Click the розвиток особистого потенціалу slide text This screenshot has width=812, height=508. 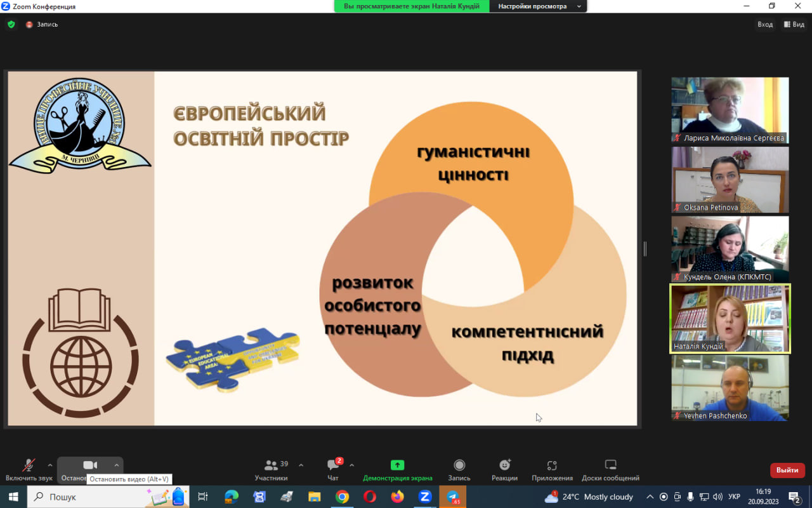[373, 305]
